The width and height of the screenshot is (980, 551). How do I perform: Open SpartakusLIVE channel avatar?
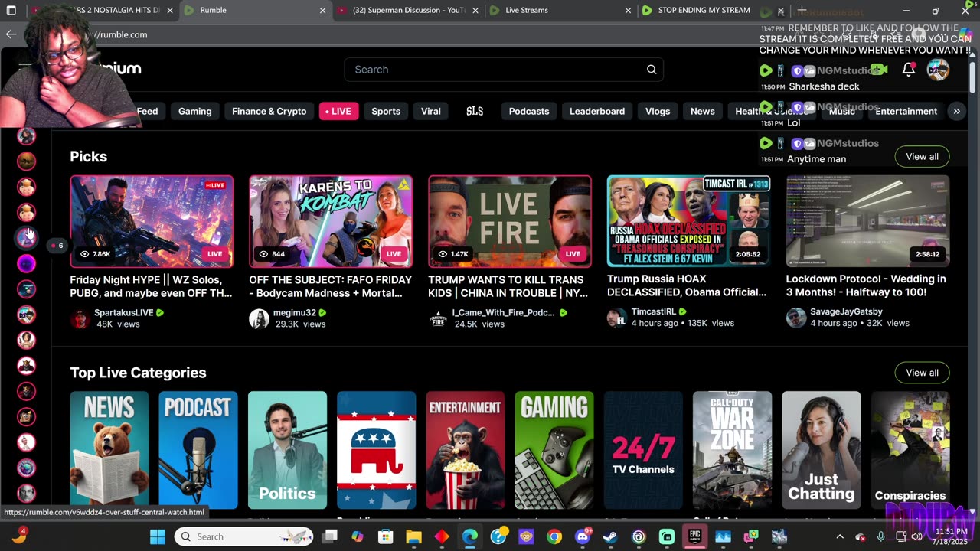(80, 318)
